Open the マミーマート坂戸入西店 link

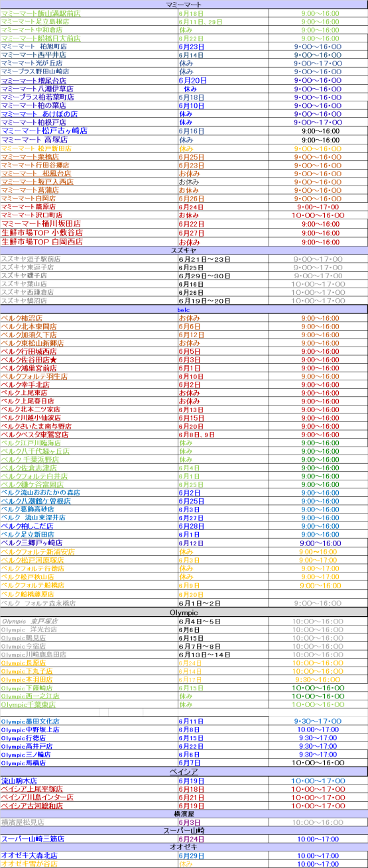[37, 182]
